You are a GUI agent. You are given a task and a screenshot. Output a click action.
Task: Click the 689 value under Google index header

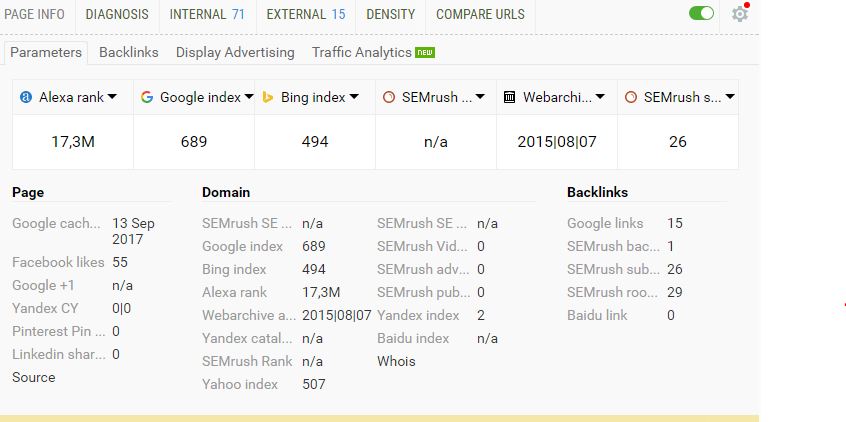(194, 142)
